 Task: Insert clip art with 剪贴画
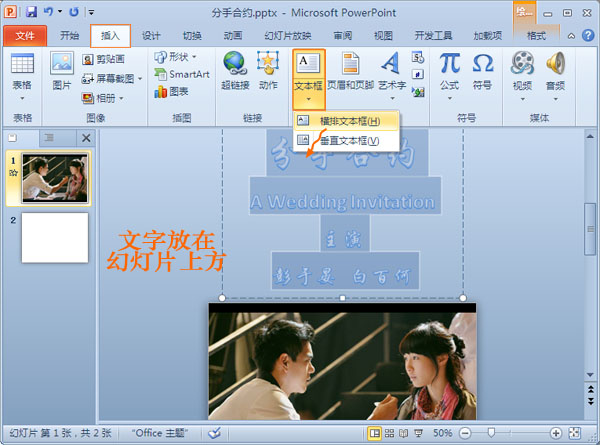pos(103,59)
